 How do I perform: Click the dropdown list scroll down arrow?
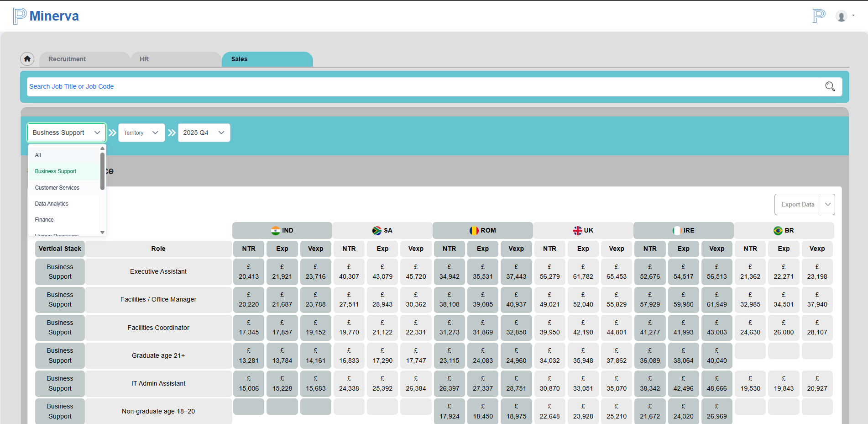tap(103, 232)
